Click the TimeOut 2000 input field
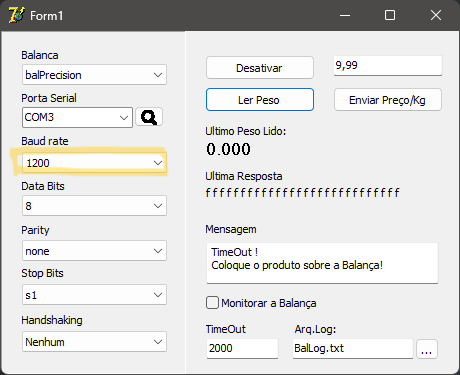Image resolution: width=460 pixels, height=375 pixels. click(x=242, y=349)
